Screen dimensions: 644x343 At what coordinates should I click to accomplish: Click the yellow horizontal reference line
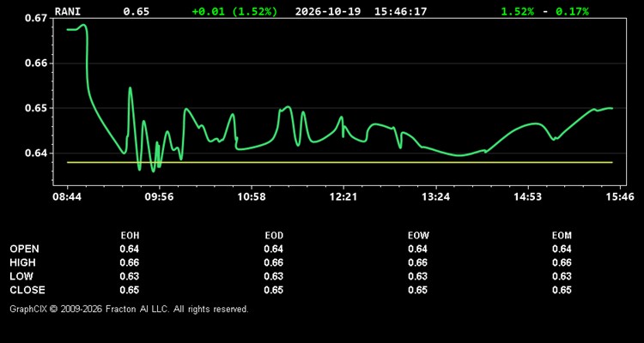(x=340, y=162)
